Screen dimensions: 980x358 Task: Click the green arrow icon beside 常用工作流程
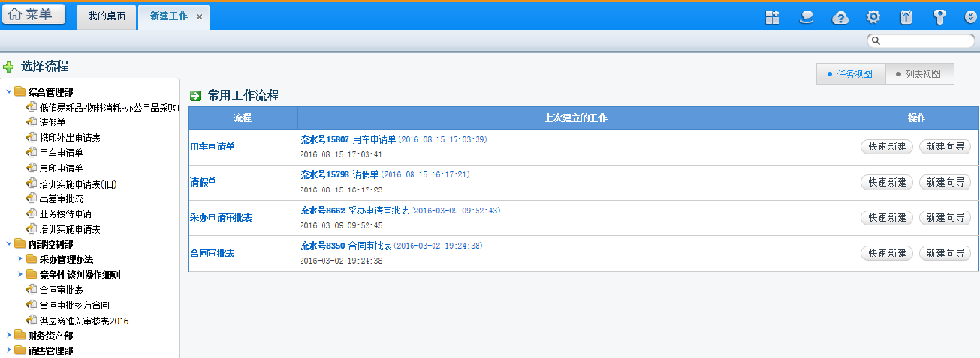[195, 96]
